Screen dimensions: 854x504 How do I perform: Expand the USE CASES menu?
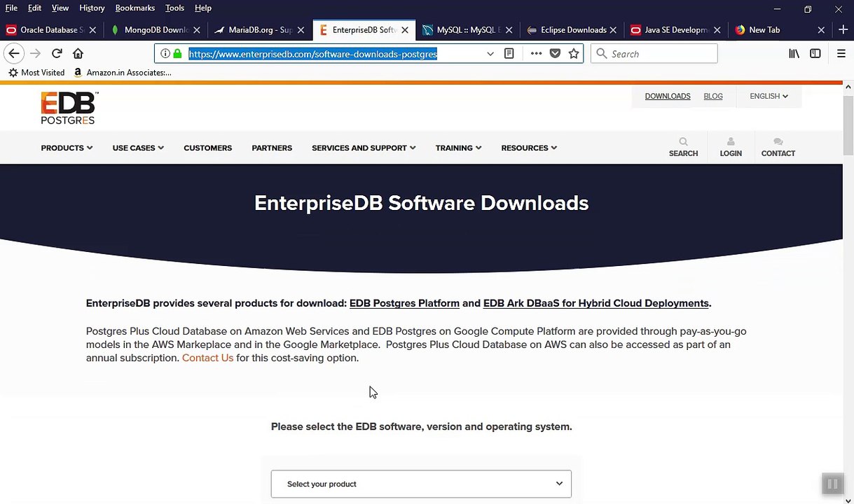[138, 148]
